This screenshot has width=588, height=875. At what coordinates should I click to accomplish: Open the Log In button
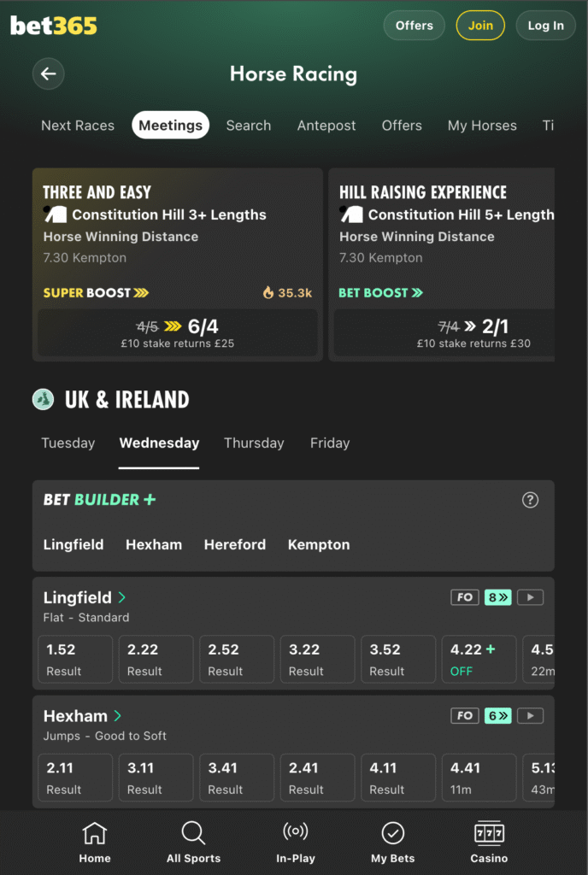[x=545, y=25]
